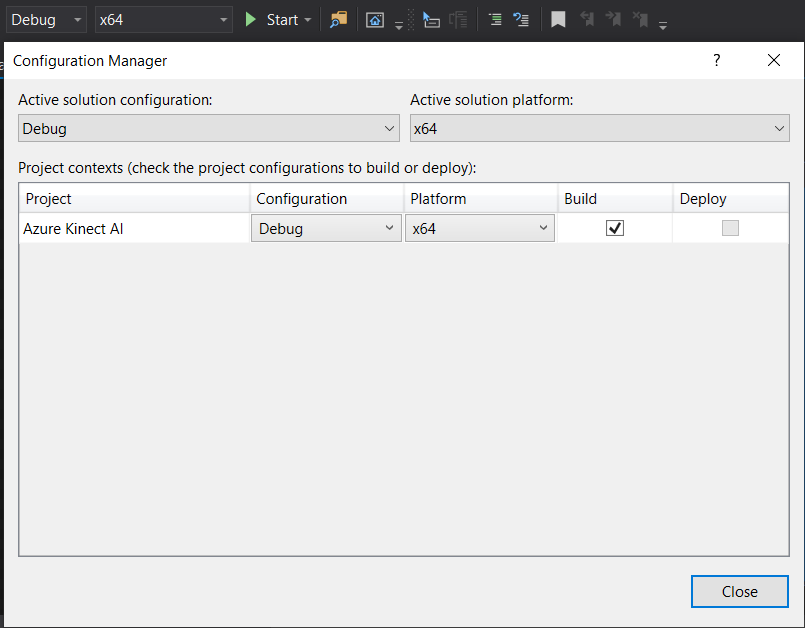Screen dimensions: 805x628
Task: Click the Configuration Manager help question mark
Action: 717,61
